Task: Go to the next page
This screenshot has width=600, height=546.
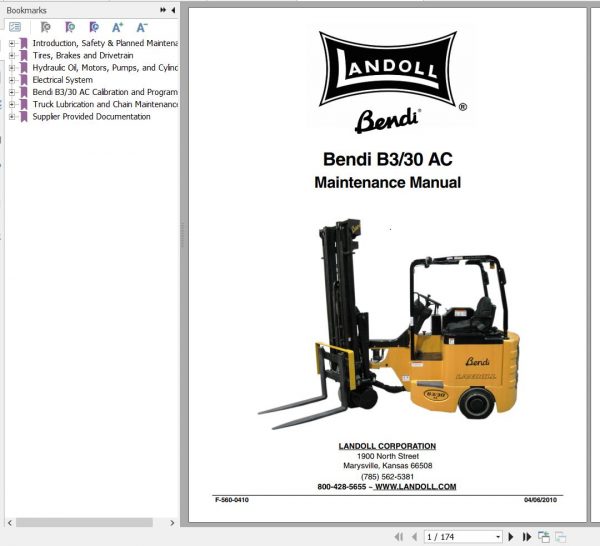Action: pos(510,537)
